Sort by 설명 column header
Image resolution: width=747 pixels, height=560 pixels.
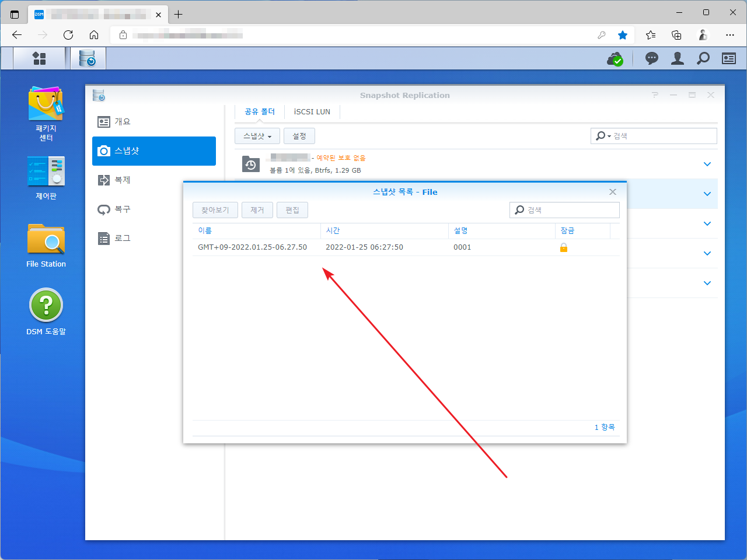501,231
